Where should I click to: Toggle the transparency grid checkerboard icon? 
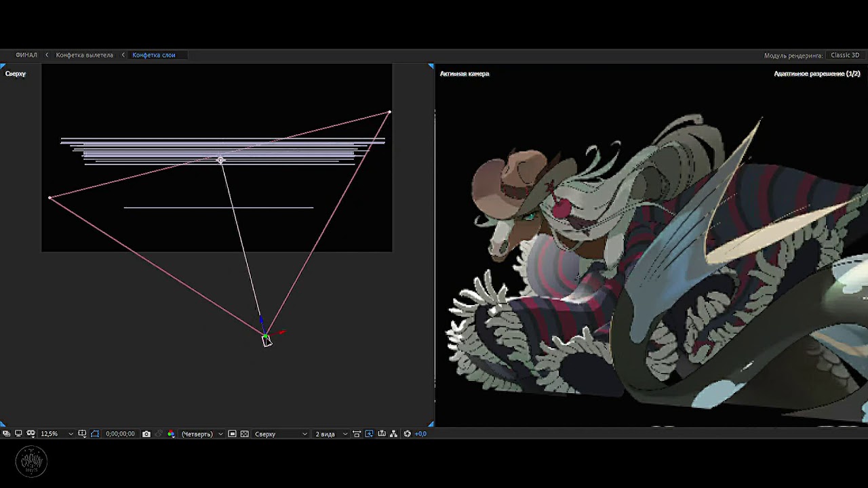click(x=245, y=434)
